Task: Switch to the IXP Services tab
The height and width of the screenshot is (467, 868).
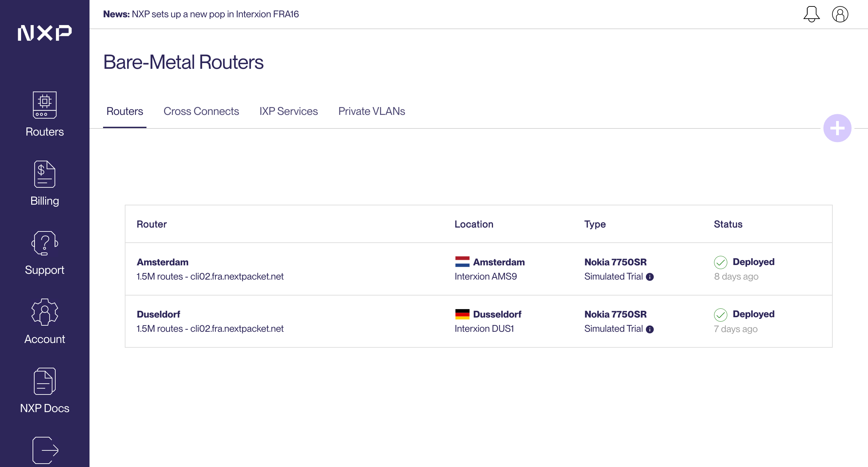Action: pos(289,111)
